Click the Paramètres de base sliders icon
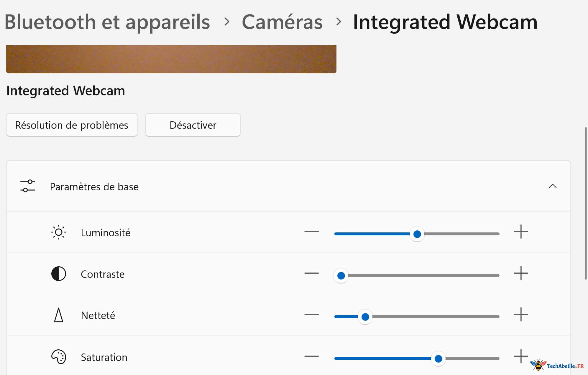 coord(28,186)
